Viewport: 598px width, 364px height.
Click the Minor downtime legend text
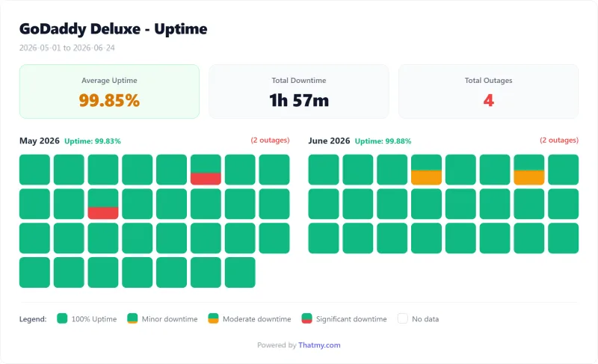tap(170, 319)
